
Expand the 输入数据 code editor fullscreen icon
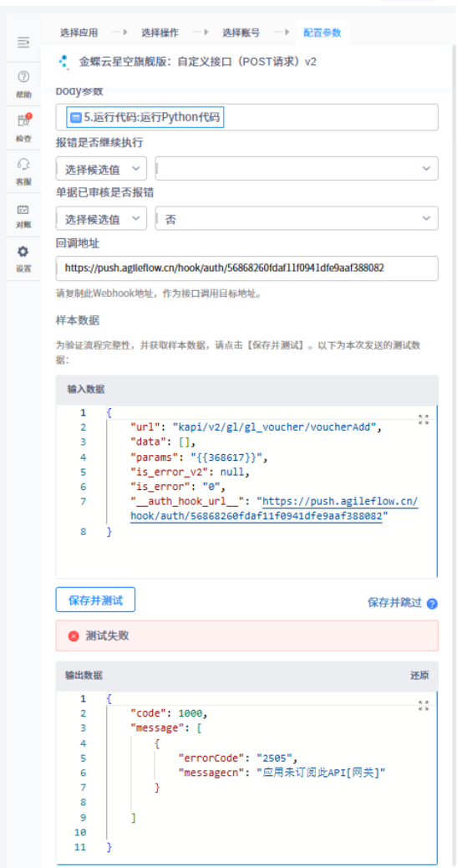(x=424, y=419)
